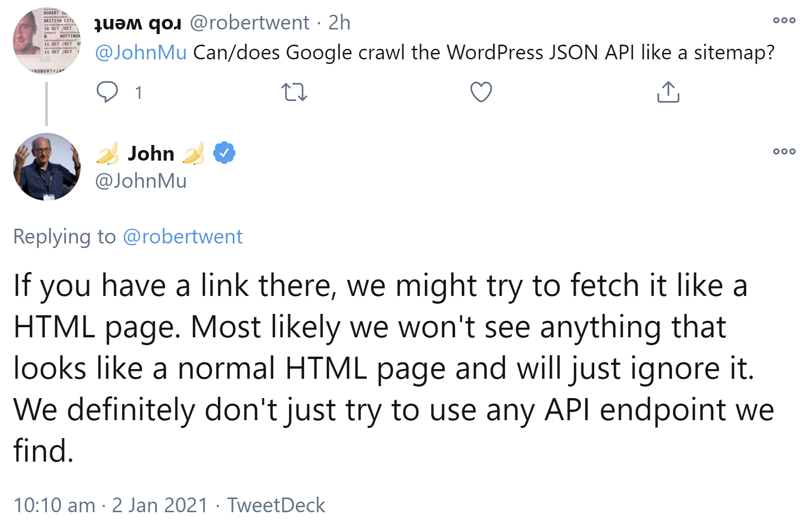Click the thread connector line between tweets
The height and width of the screenshot is (532, 810).
click(x=46, y=104)
